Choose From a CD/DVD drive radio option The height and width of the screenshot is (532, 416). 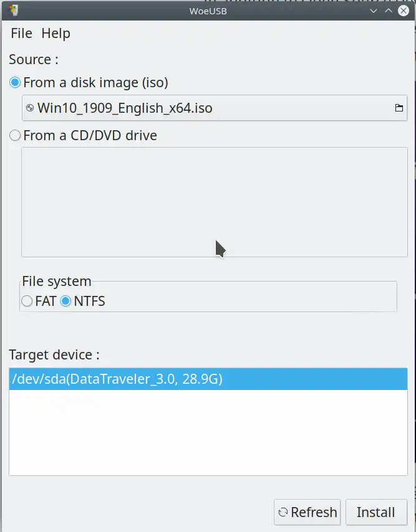point(15,135)
